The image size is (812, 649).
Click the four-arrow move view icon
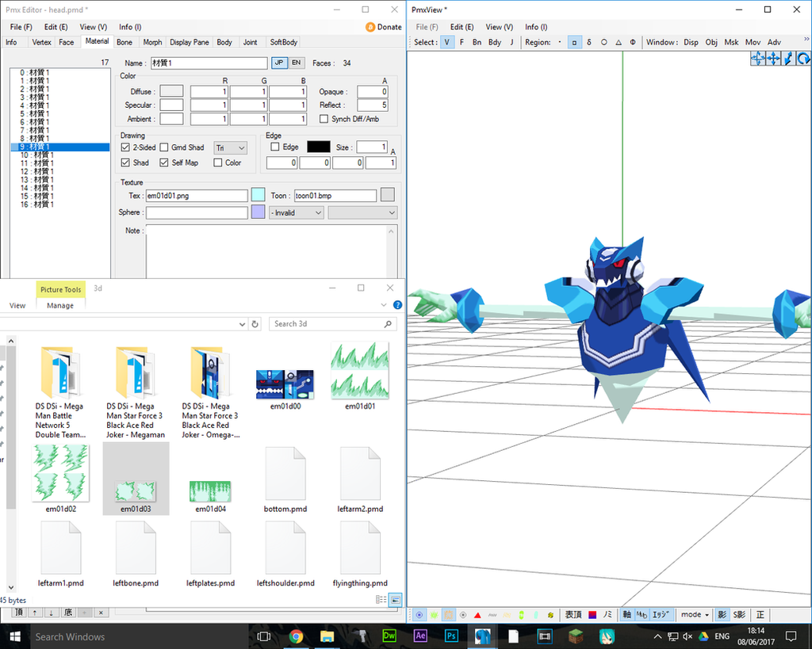click(773, 59)
